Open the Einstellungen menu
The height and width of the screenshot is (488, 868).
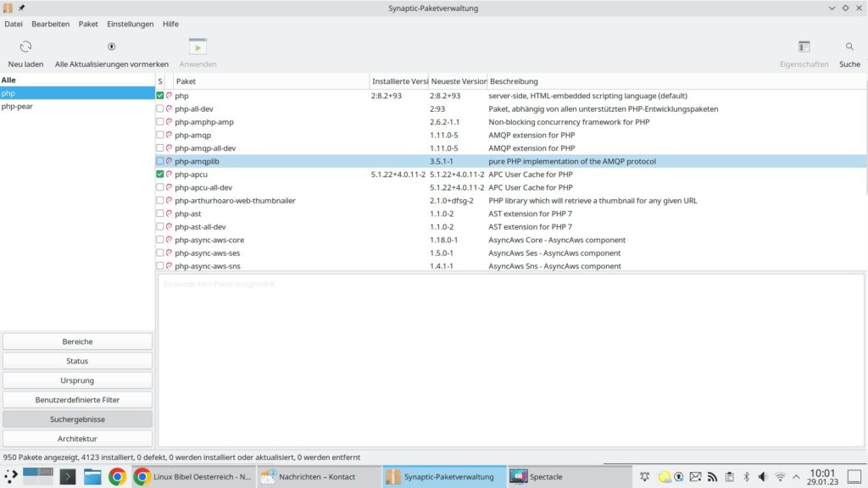130,24
